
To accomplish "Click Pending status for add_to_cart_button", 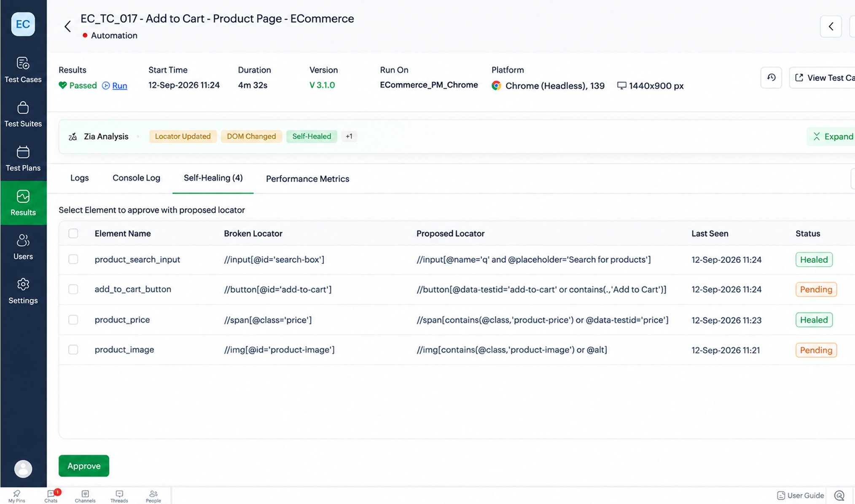I will pyautogui.click(x=816, y=290).
